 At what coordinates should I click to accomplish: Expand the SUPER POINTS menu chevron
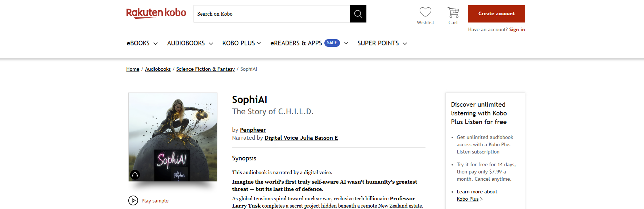coord(406,43)
